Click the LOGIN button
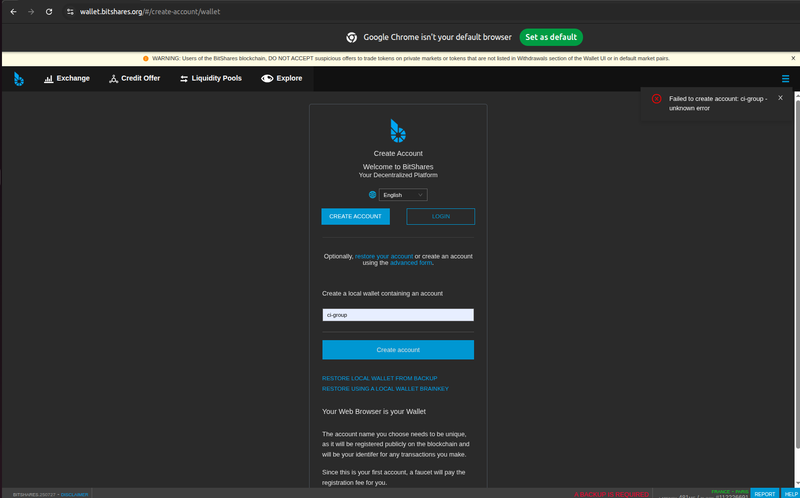 [x=441, y=216]
